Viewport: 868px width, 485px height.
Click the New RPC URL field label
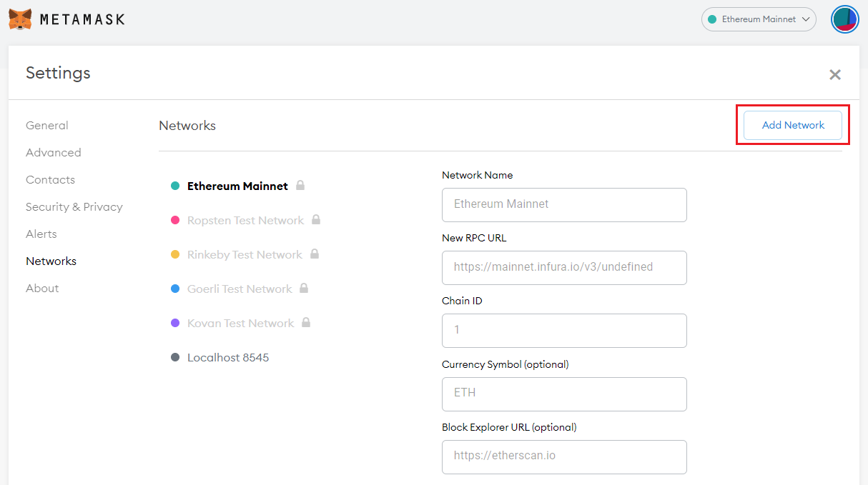(x=474, y=238)
